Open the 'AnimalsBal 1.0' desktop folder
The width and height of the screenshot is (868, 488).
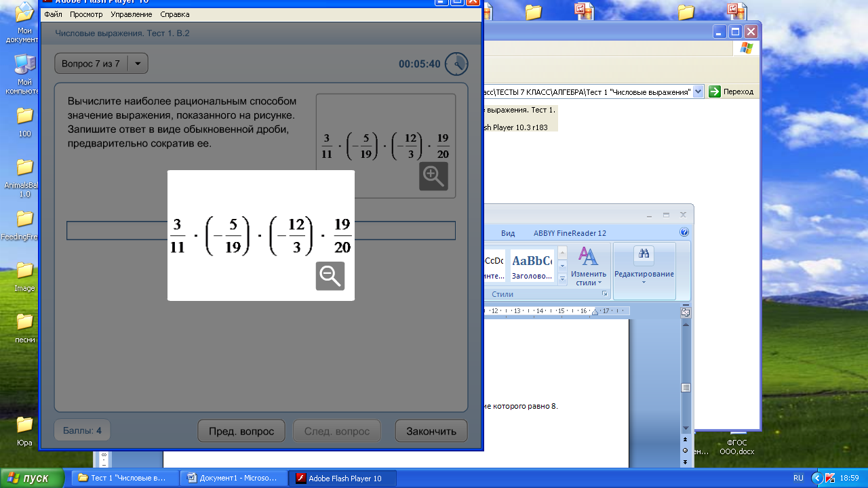(x=24, y=178)
